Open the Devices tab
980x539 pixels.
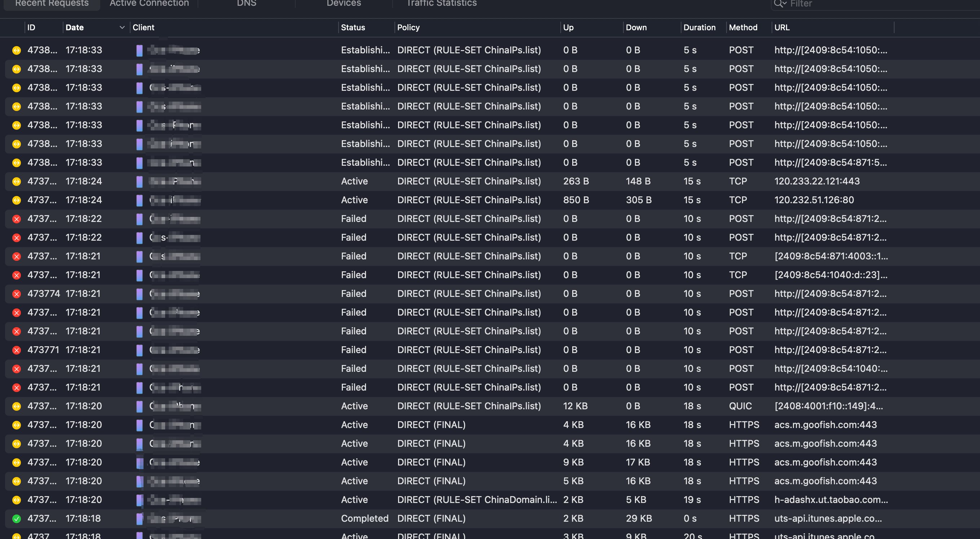[x=344, y=3]
